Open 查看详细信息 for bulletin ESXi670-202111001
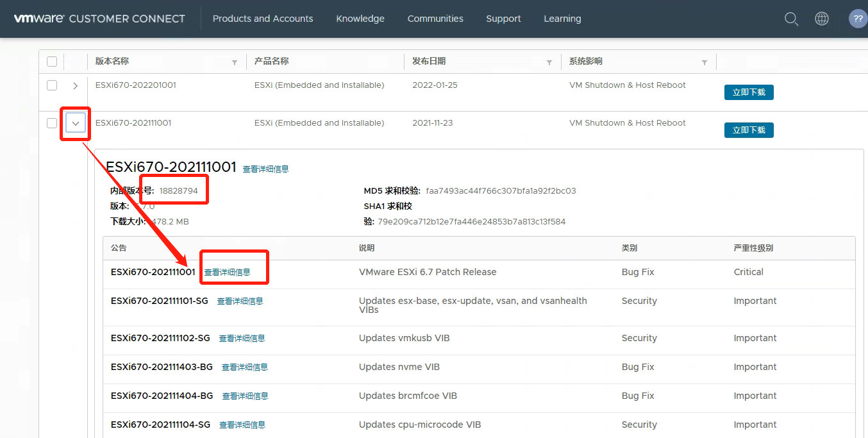The image size is (868, 438). tap(227, 272)
